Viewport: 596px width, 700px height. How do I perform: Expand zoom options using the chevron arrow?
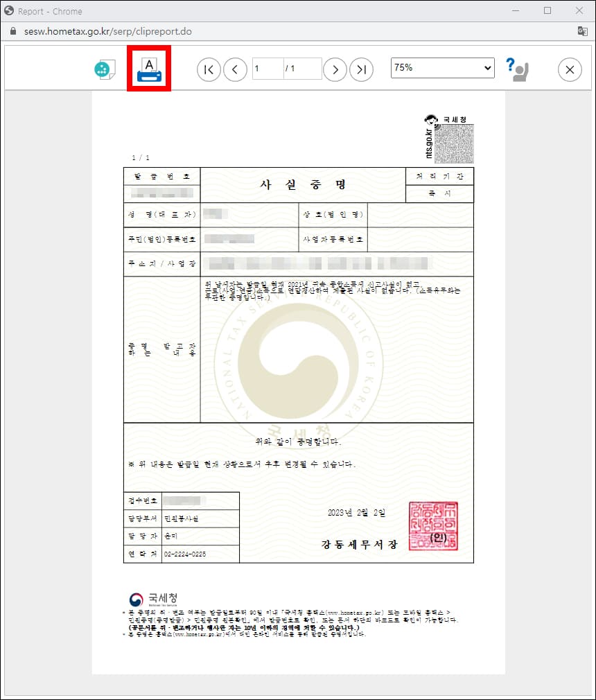click(487, 68)
